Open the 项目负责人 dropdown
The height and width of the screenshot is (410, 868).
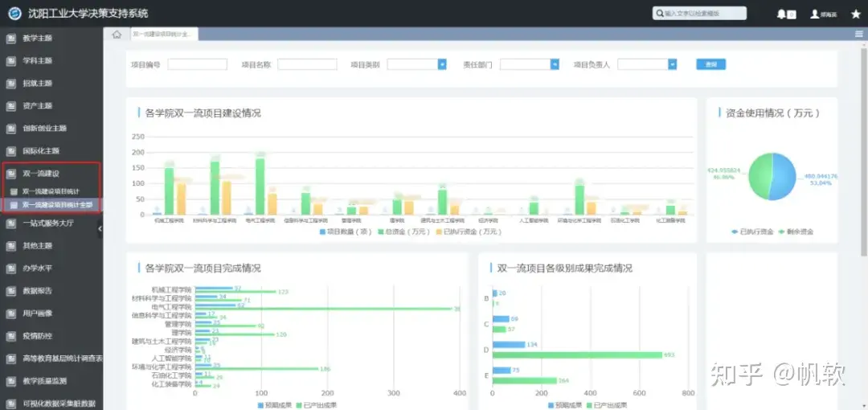click(647, 64)
